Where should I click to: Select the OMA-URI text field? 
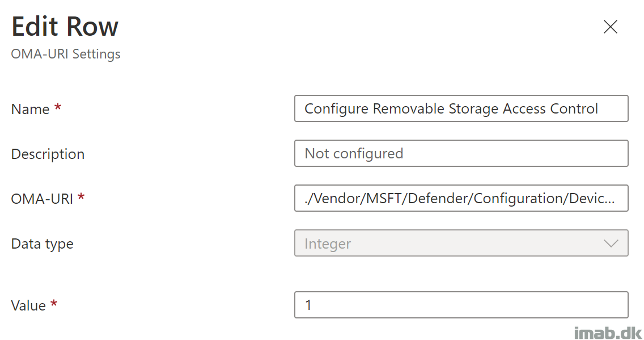[x=461, y=198]
